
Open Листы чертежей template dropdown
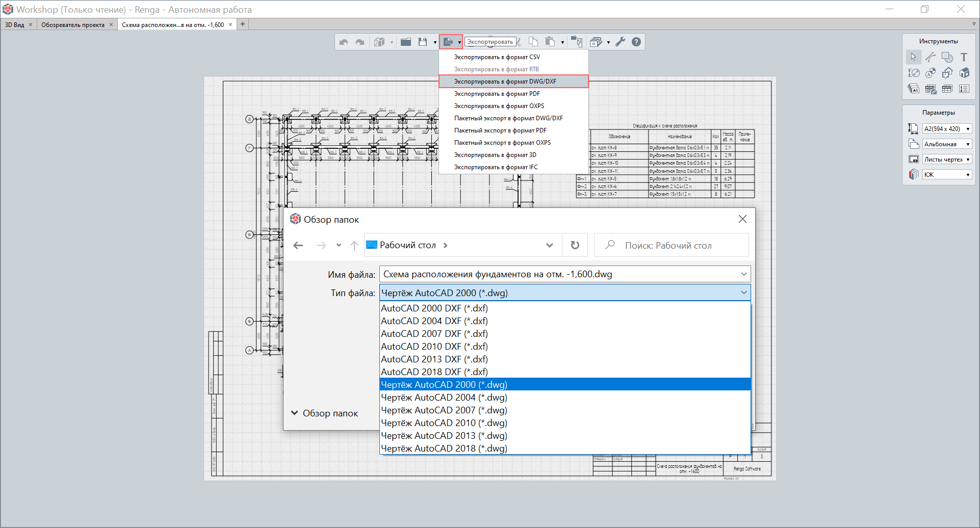tap(947, 160)
